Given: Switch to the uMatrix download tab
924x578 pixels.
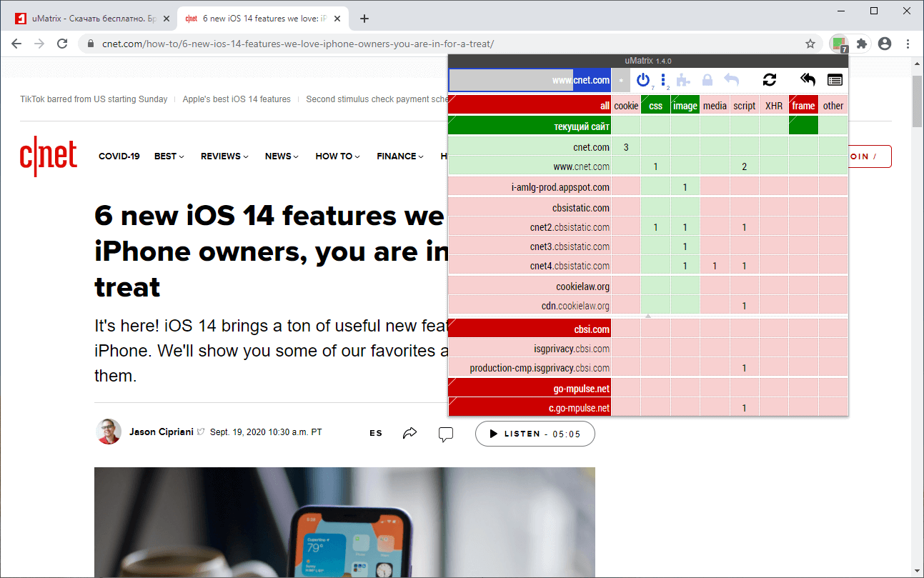Looking at the screenshot, I should (91, 19).
